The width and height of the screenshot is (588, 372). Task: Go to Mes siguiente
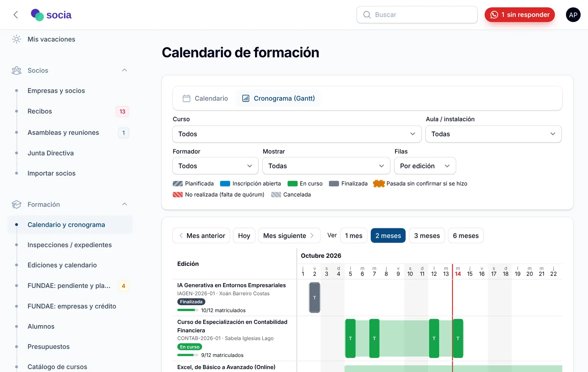pos(289,236)
